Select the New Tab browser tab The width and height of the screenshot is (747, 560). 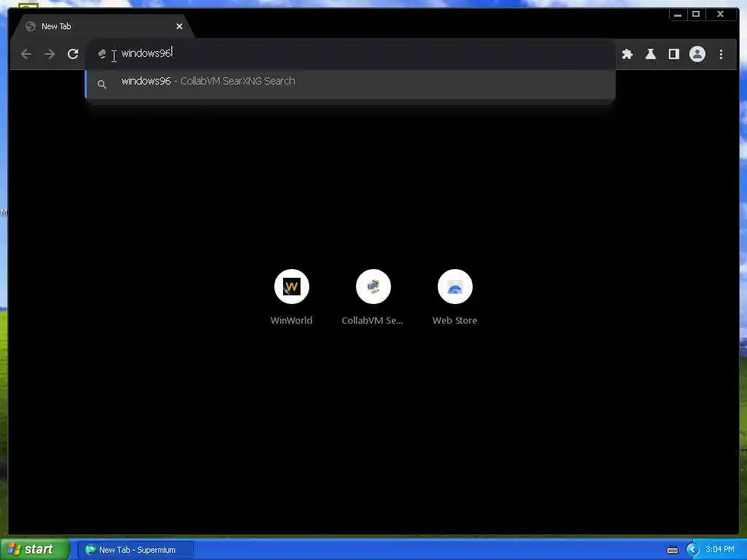(x=102, y=26)
